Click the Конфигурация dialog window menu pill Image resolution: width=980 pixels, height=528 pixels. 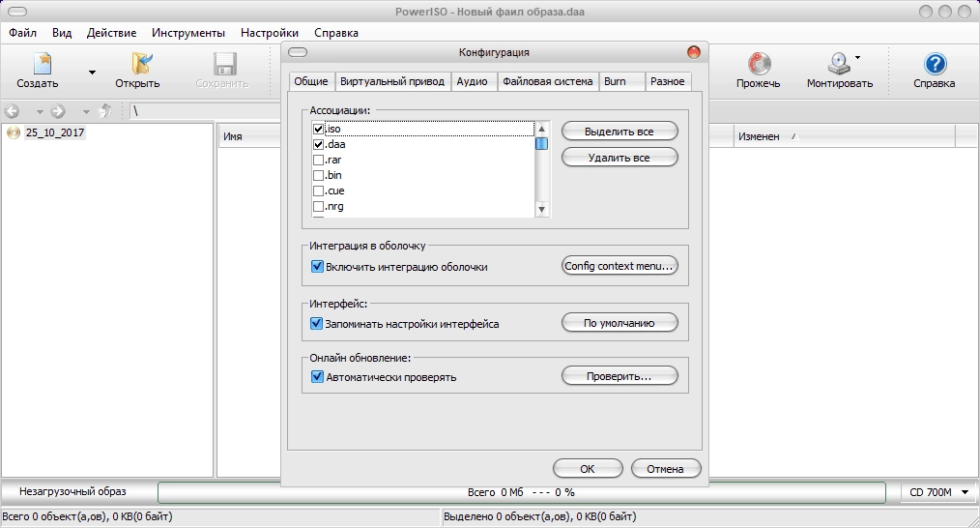(x=298, y=52)
